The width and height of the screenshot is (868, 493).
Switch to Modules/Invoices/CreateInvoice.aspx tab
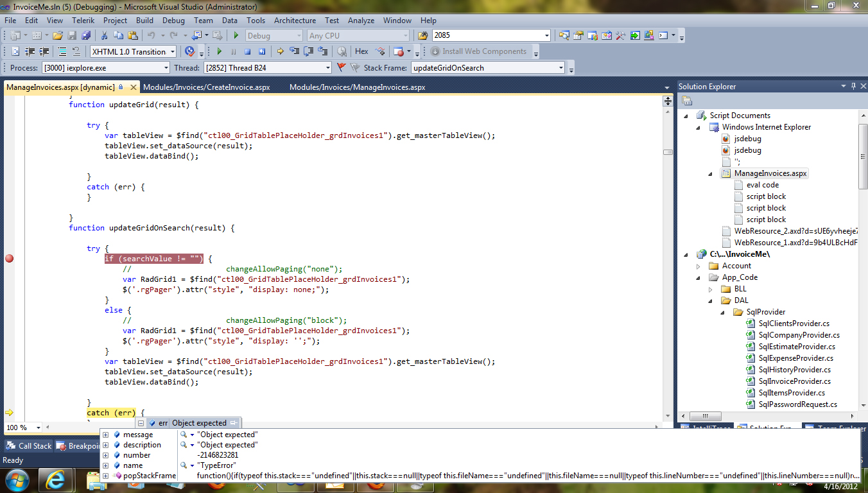[206, 87]
